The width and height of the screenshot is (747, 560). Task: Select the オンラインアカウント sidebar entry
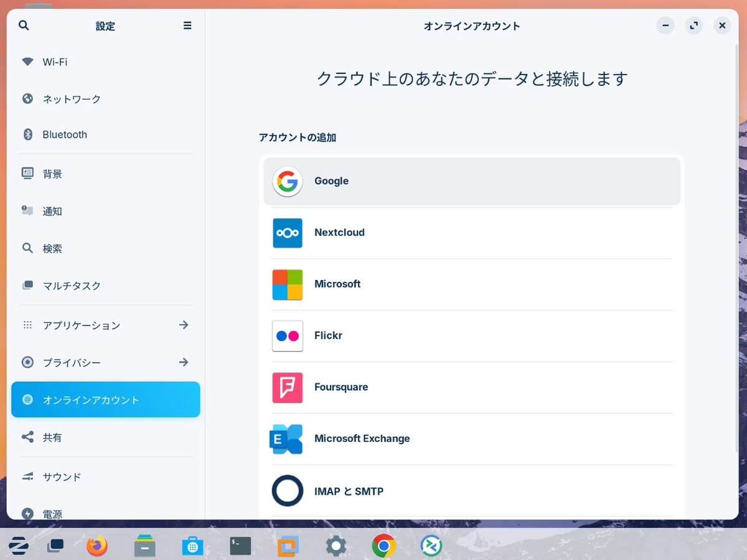[106, 399]
